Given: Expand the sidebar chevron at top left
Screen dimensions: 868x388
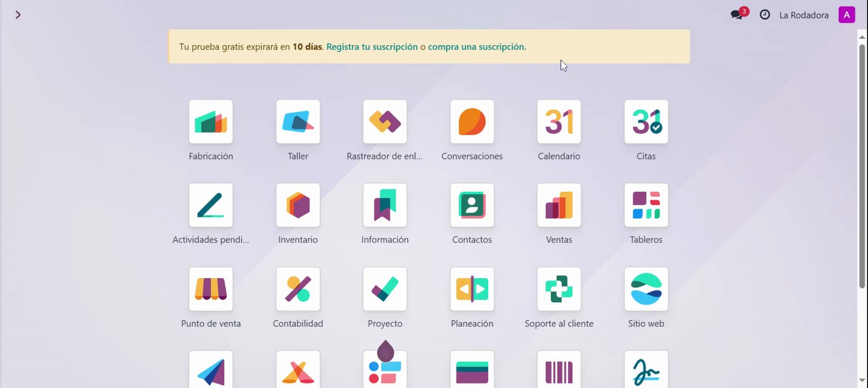Looking at the screenshot, I should 18,15.
